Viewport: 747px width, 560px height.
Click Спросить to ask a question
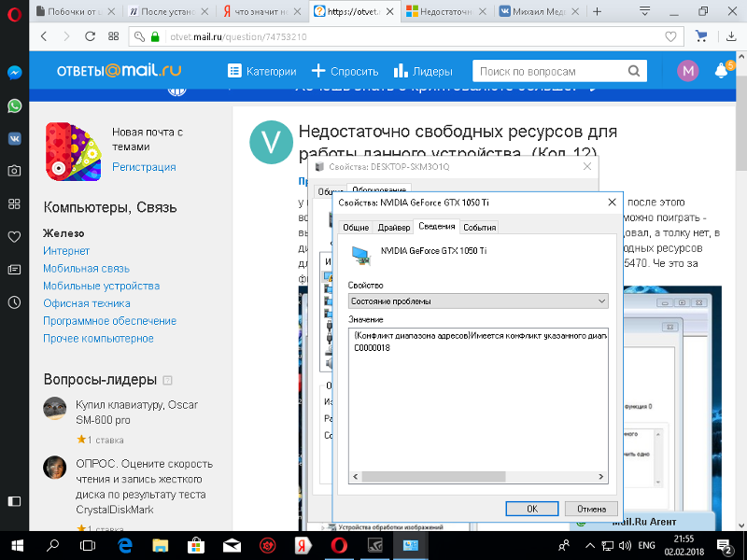(345, 72)
